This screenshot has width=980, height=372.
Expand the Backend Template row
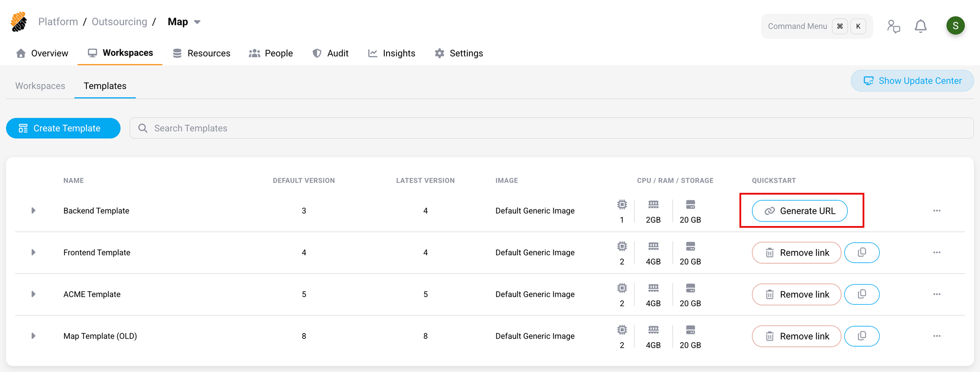point(33,211)
